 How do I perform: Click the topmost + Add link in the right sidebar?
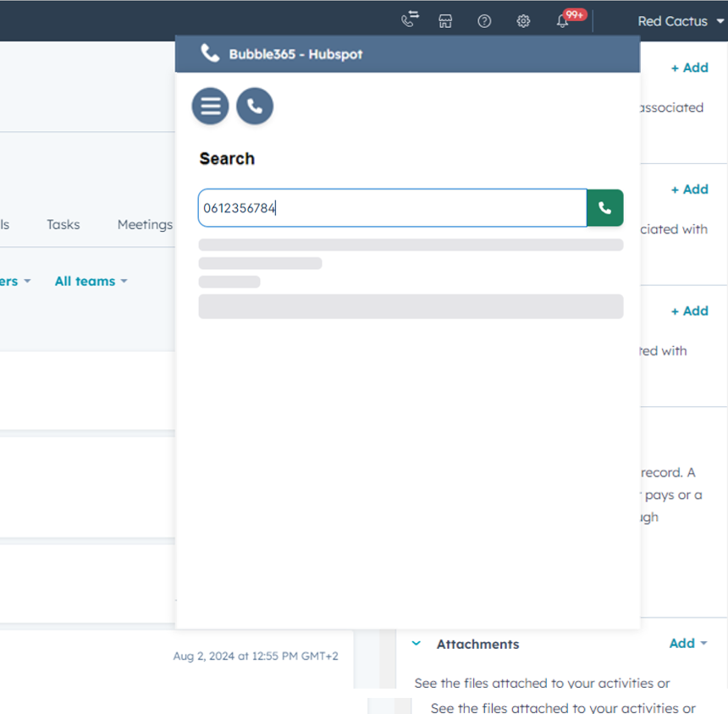click(689, 68)
